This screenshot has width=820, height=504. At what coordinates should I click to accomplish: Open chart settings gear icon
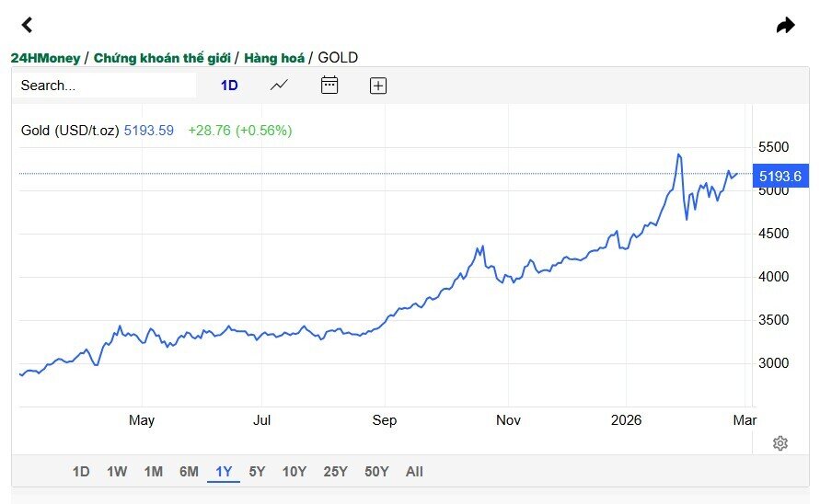[x=780, y=443]
